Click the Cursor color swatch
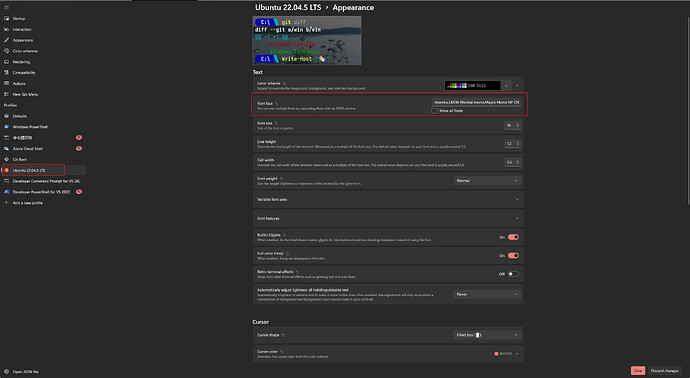This screenshot has width=690, height=378. pyautogui.click(x=496, y=354)
